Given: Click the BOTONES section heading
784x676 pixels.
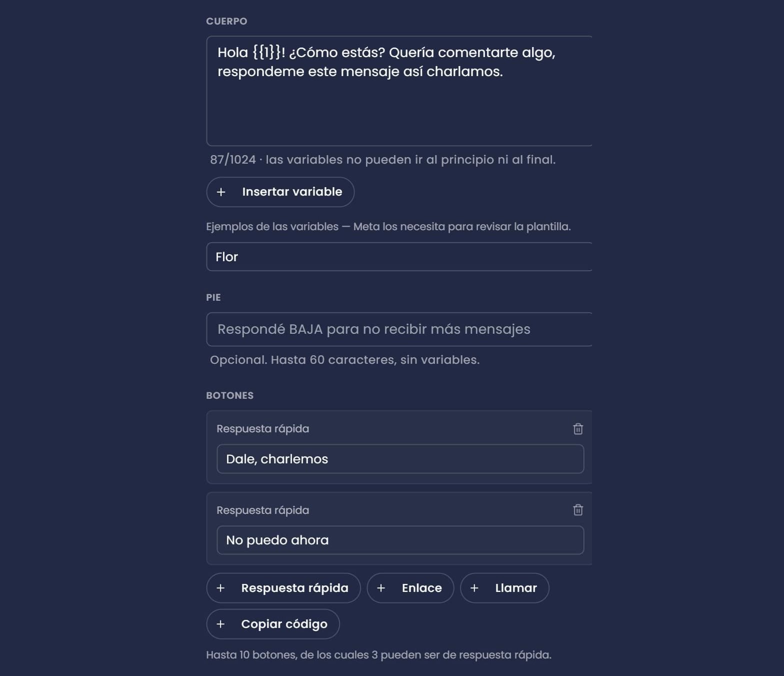Looking at the screenshot, I should tap(229, 395).
